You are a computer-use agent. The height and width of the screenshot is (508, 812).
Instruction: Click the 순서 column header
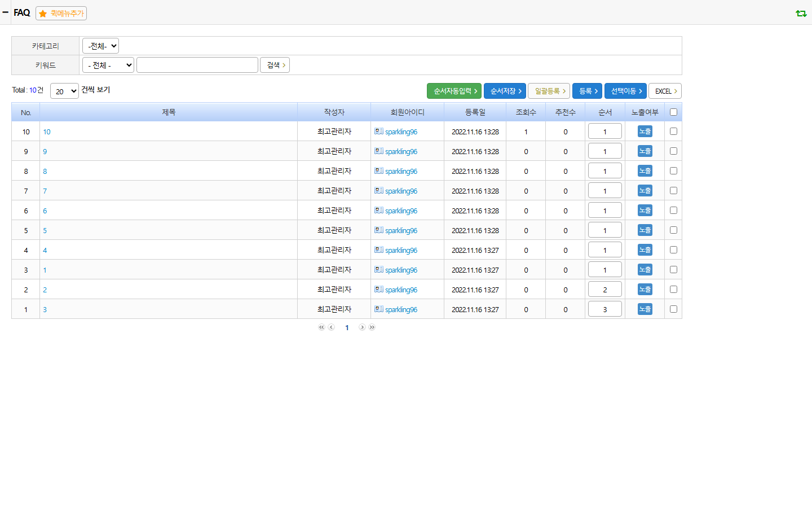click(605, 112)
